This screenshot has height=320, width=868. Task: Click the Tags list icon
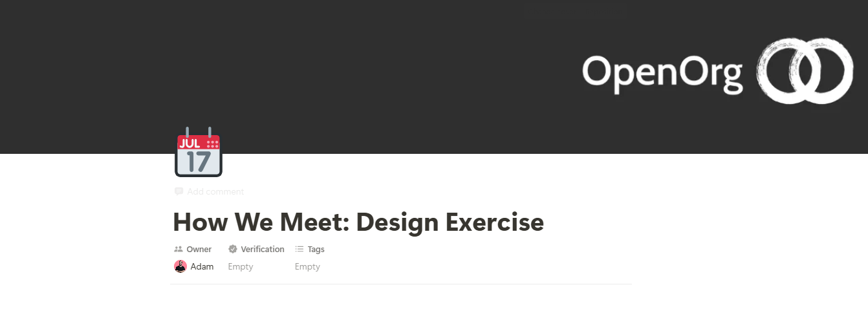[x=299, y=249]
